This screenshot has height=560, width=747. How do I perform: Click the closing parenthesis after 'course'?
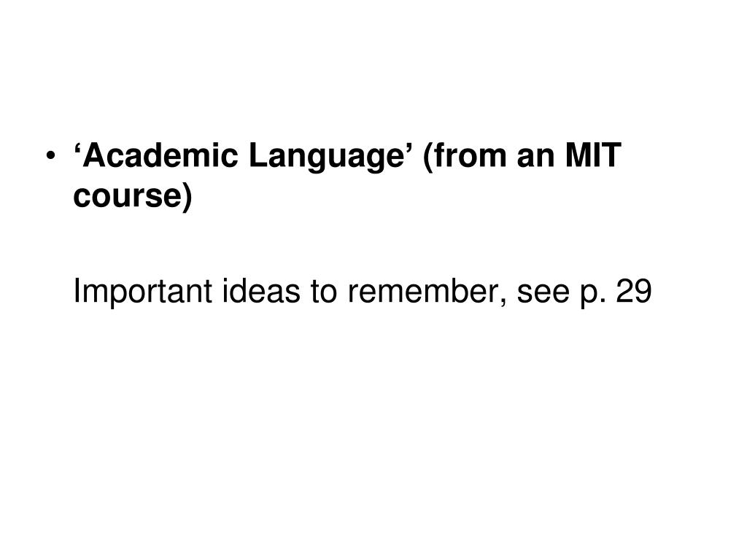coord(187,197)
